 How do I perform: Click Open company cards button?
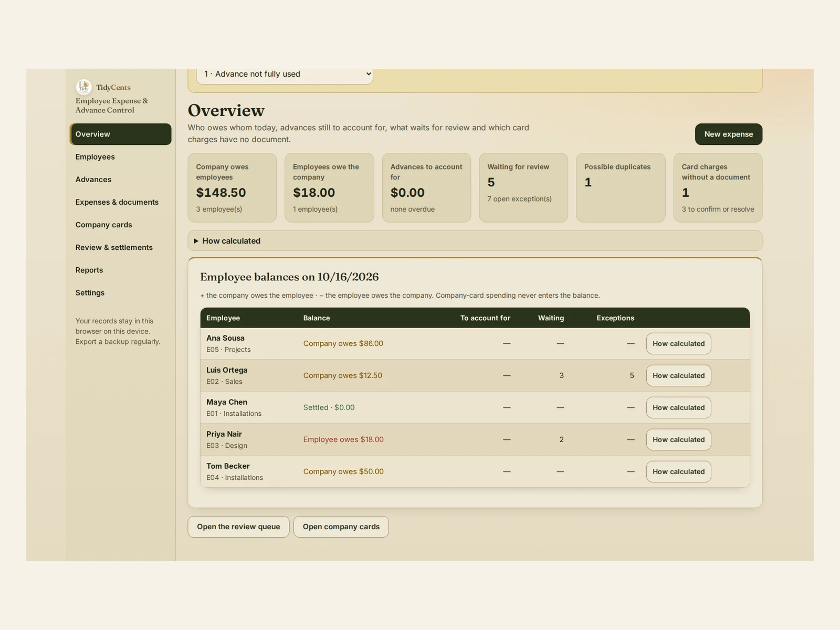341,527
